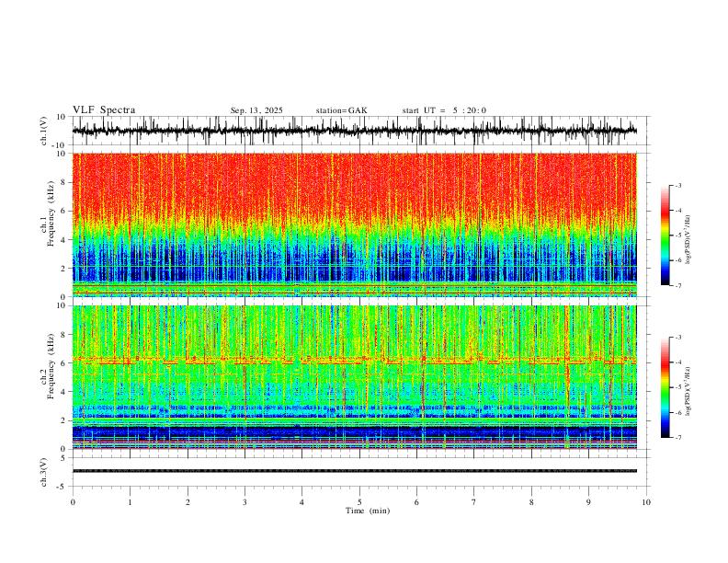Click time axis tick label "8"
This screenshot has width=728, height=563.
531,502
